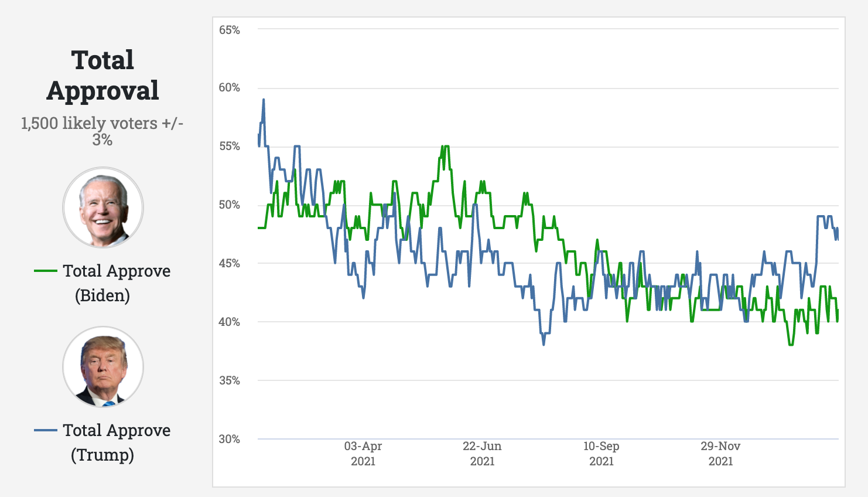Click the 60% y-axis label

230,88
